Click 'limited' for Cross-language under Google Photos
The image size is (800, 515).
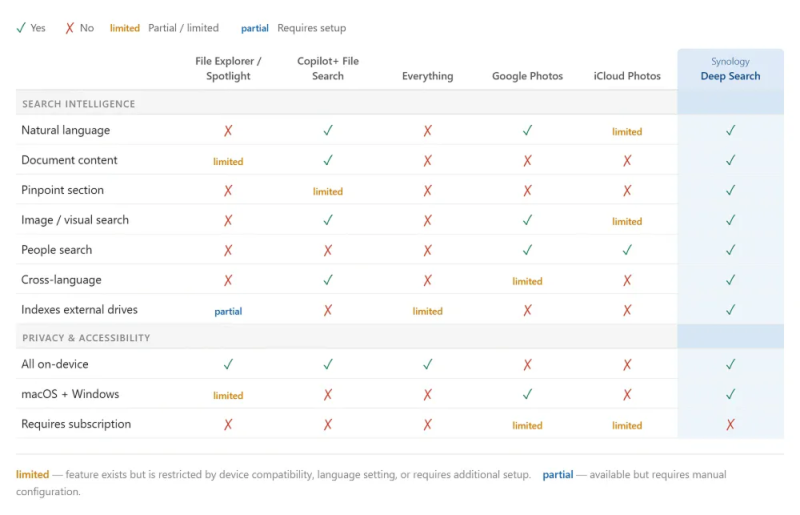(x=528, y=281)
